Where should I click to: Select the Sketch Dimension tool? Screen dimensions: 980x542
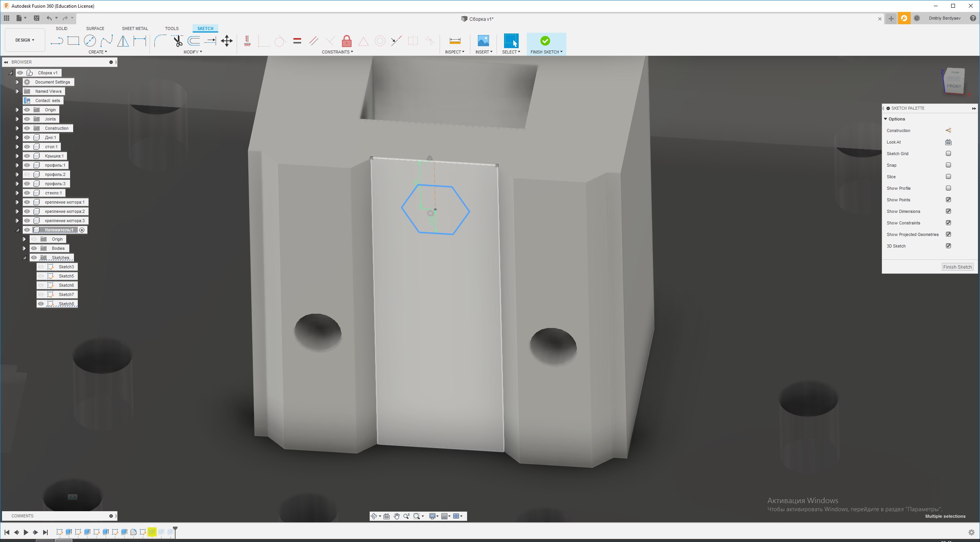point(140,40)
